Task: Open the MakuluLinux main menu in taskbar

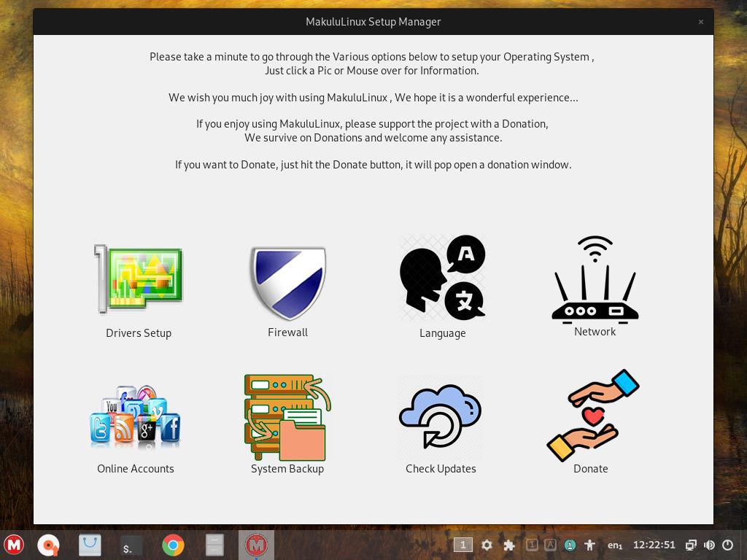Action: tap(15, 545)
